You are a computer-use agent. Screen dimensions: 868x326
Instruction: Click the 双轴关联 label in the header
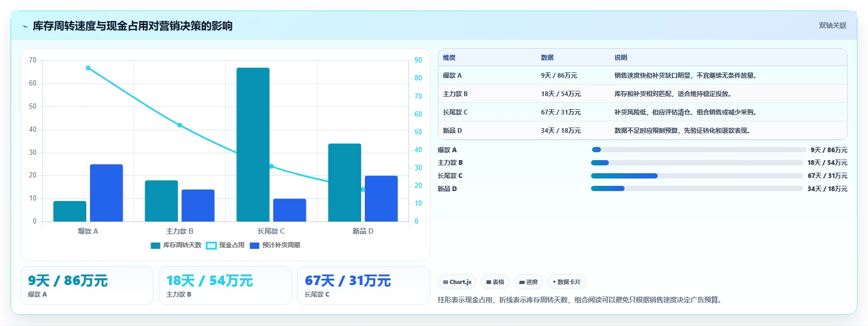click(833, 26)
